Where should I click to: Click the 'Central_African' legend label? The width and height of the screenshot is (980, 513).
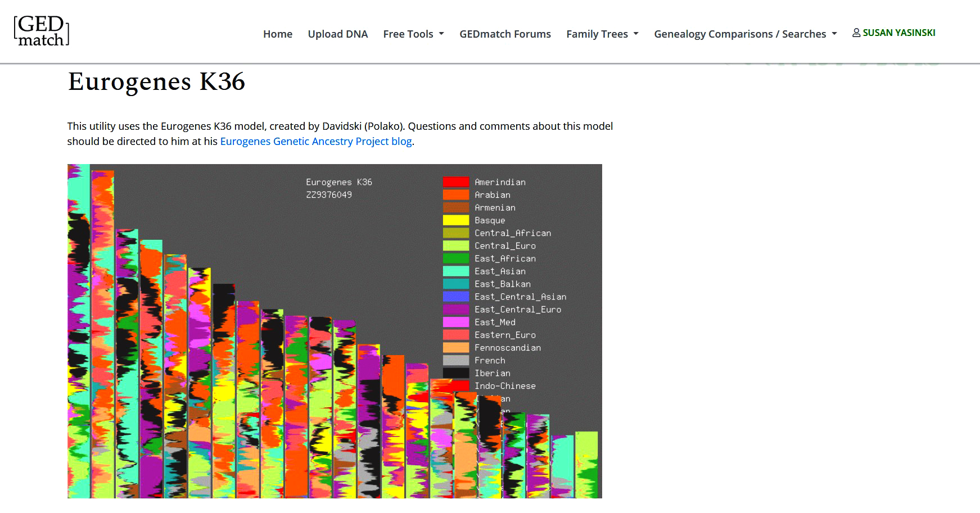(x=513, y=233)
